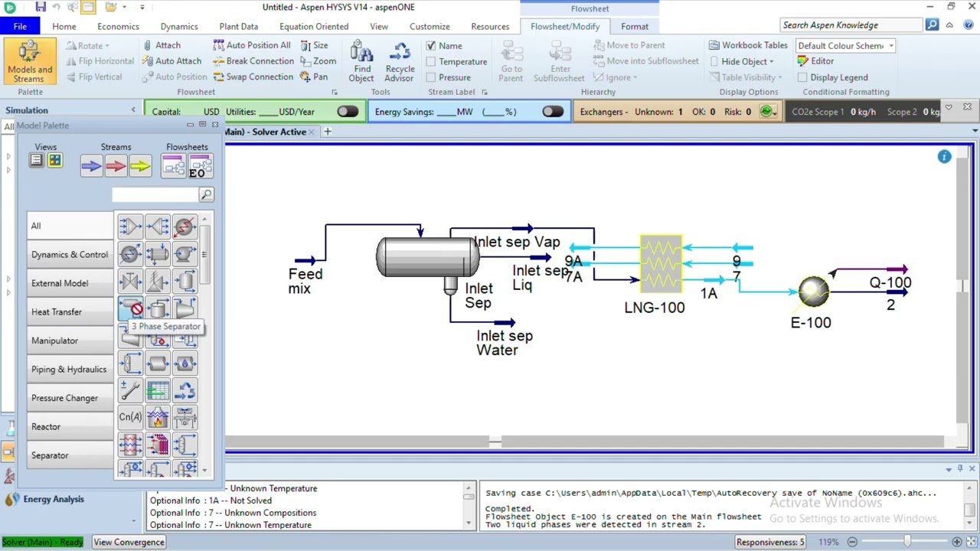Select the Tee splitter icon in palette
This screenshot has height=551, width=980.
pyautogui.click(x=157, y=226)
